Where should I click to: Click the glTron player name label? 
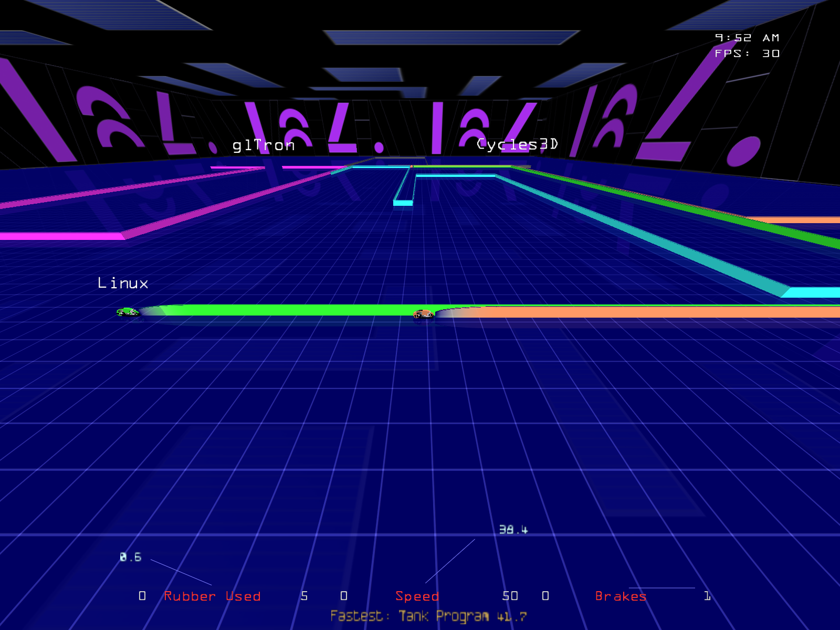[264, 145]
